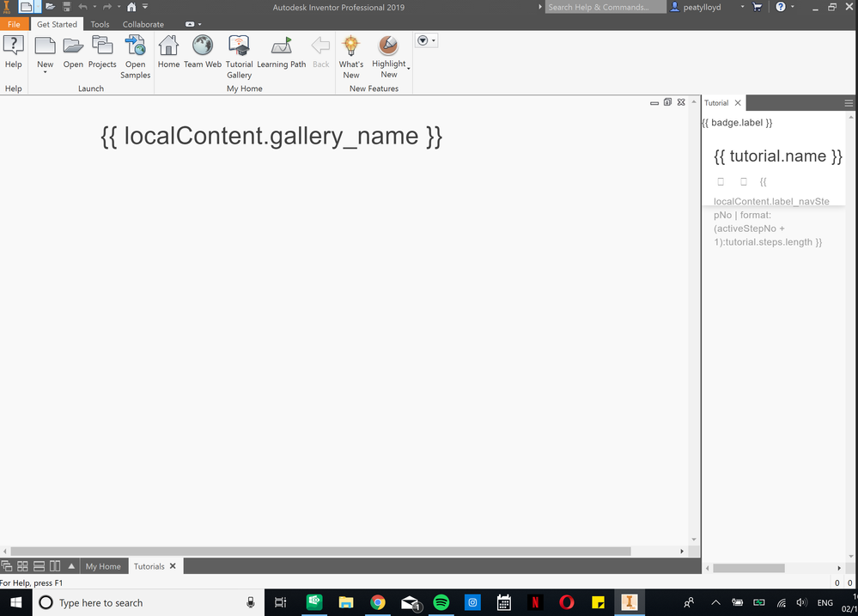Create a file with the New icon

coord(45,46)
